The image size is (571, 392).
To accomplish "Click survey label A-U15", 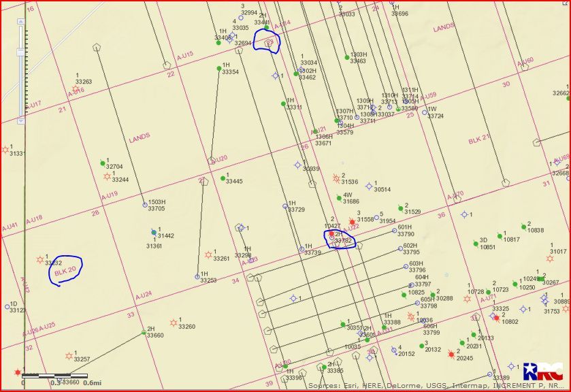I will [x=185, y=56].
